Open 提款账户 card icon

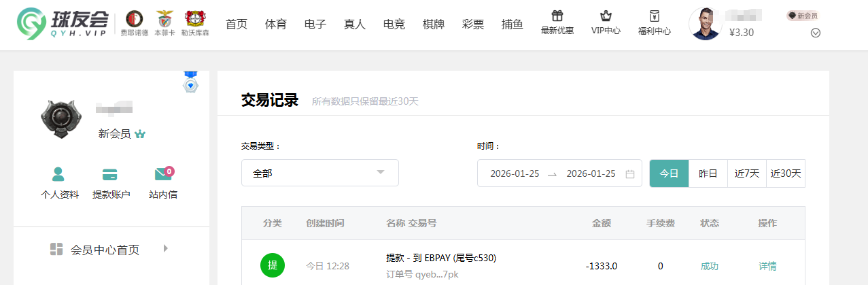tap(110, 174)
